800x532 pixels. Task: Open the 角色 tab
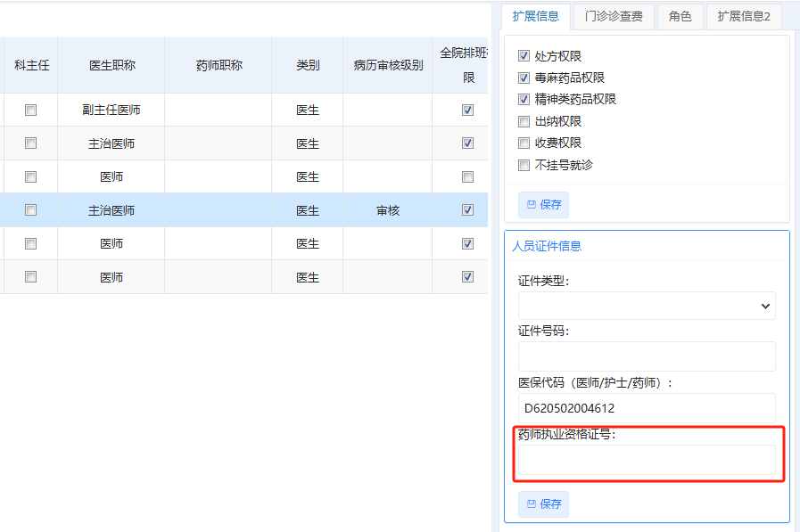click(x=680, y=16)
